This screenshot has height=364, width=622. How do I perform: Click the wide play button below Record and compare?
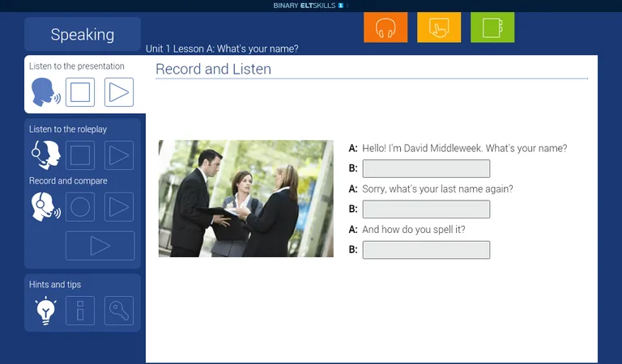click(100, 246)
